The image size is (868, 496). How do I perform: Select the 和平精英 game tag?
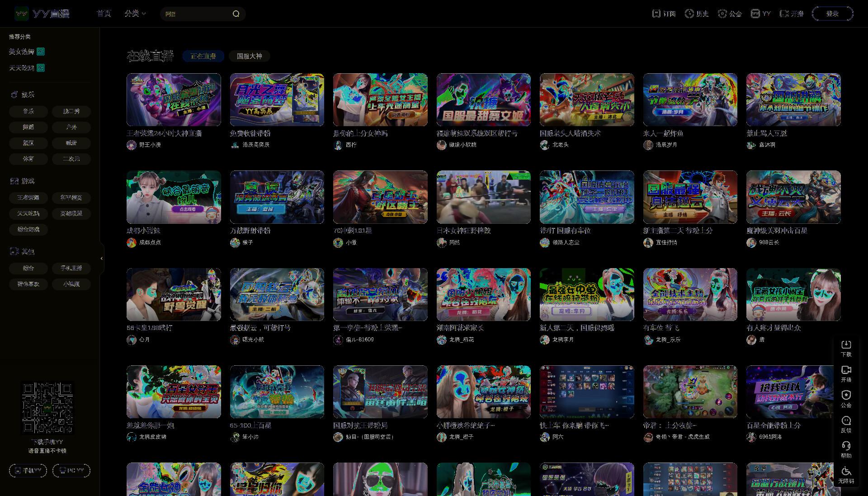(71, 198)
